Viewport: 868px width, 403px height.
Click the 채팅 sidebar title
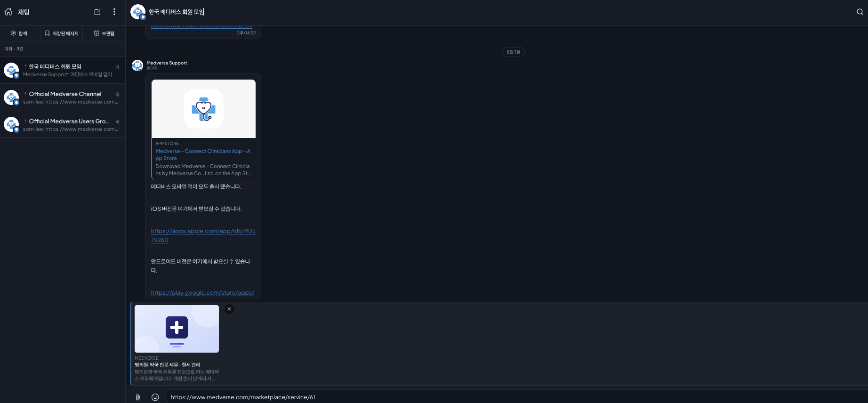coord(24,12)
